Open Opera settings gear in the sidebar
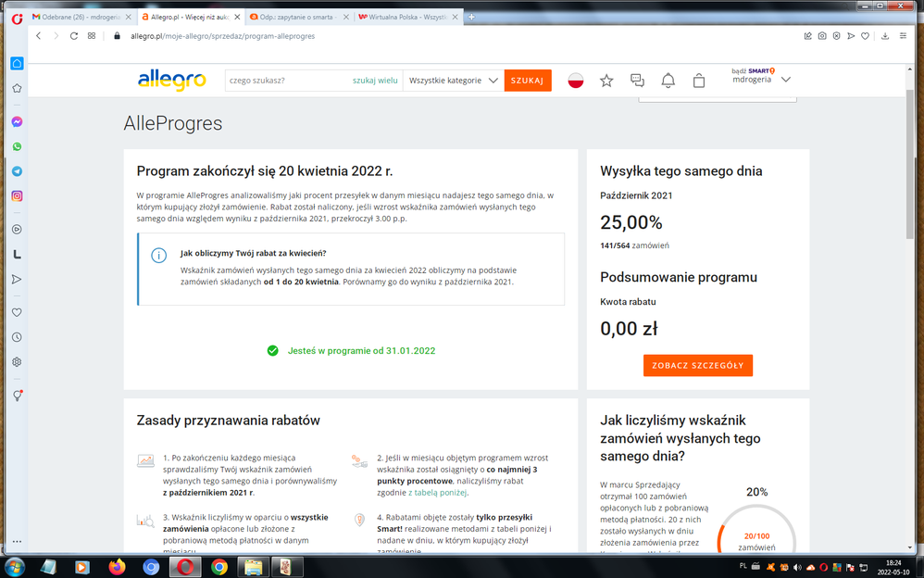This screenshot has width=924, height=578. pyautogui.click(x=17, y=362)
